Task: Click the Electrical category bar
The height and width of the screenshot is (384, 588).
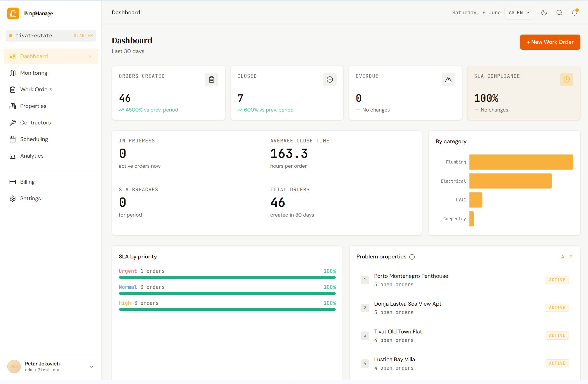Action: [510, 181]
